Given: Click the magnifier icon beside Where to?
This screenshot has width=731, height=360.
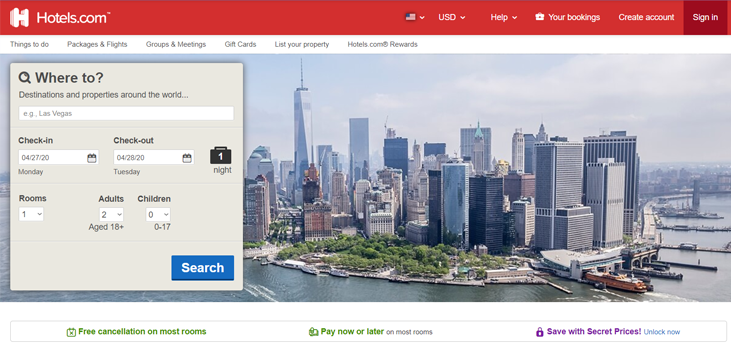Looking at the screenshot, I should (x=25, y=77).
